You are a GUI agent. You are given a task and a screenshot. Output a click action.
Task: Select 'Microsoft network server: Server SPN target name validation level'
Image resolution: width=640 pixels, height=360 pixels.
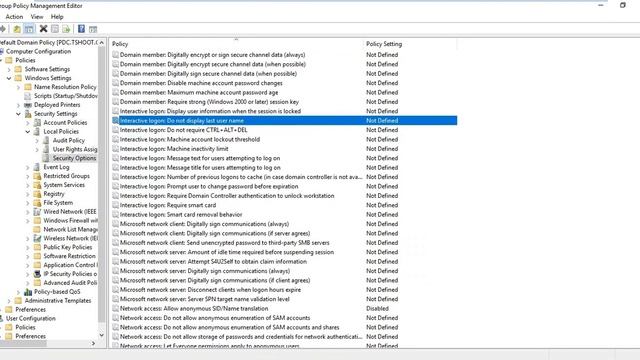coord(204,299)
